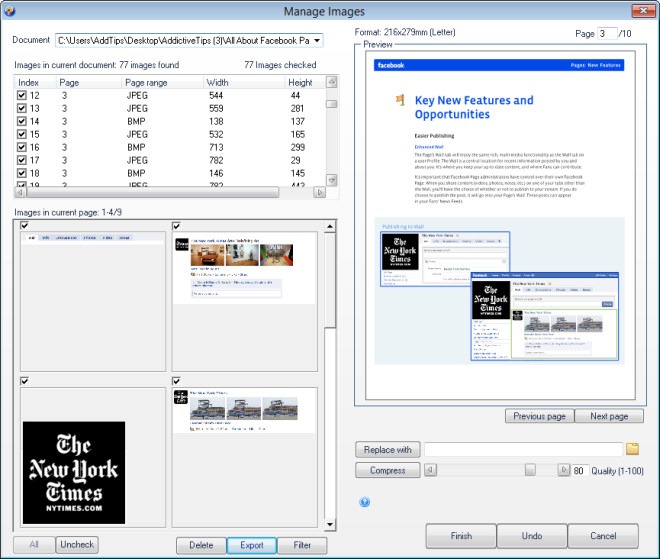The height and width of the screenshot is (559, 660).
Task: Select height value 165 in row 15
Action: click(x=298, y=134)
